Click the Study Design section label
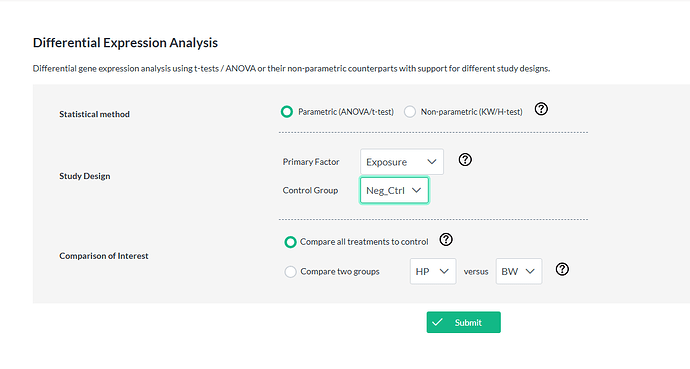The width and height of the screenshot is (690, 369). (85, 176)
